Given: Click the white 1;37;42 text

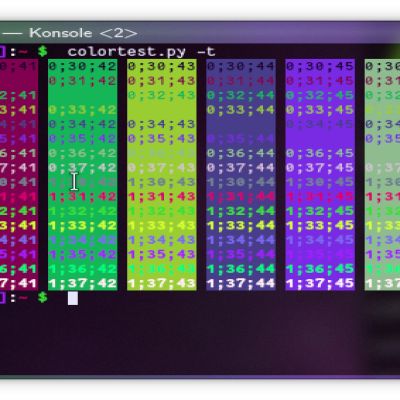Looking at the screenshot, I should coord(83,284).
